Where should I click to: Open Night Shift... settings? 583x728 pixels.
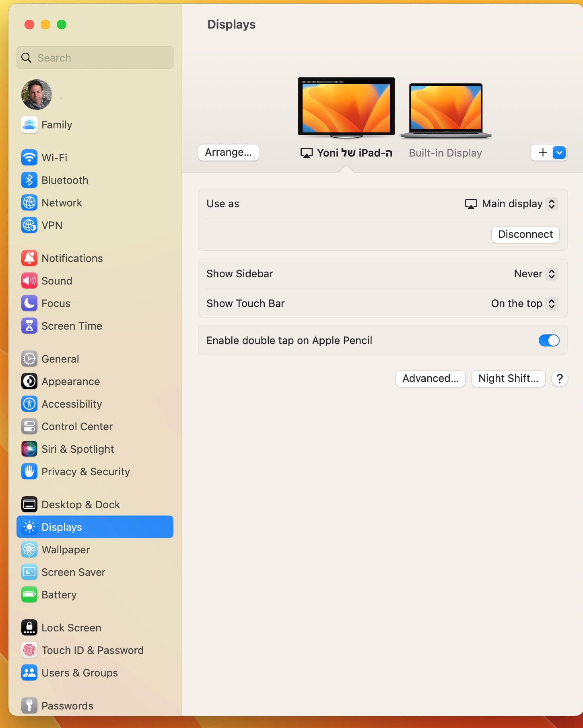pos(508,379)
